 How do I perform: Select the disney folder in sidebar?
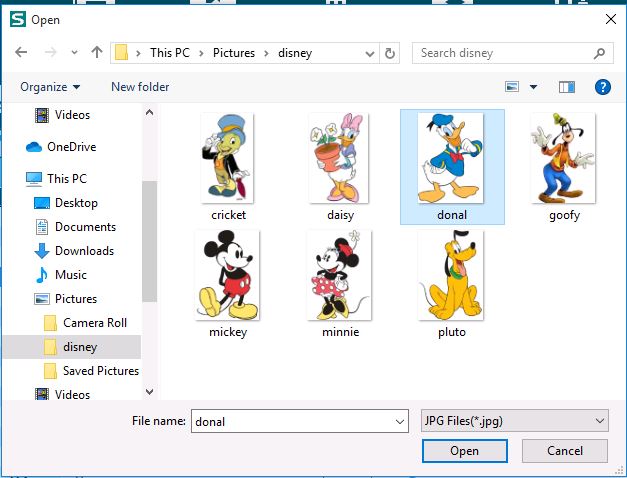72,347
